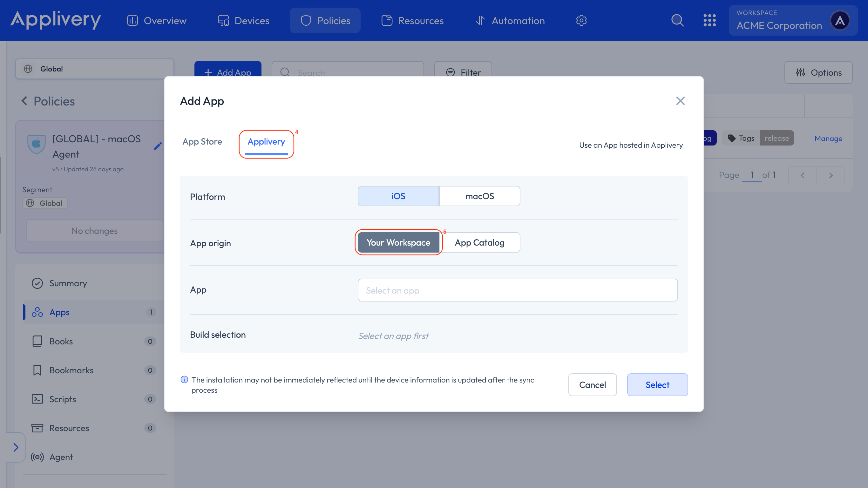Collapse the left sidebar

tap(16, 447)
